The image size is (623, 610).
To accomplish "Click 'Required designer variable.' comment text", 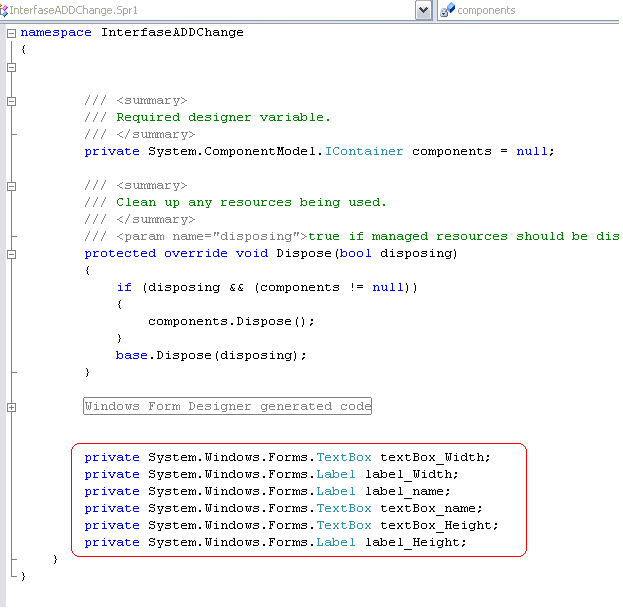I will coord(223,118).
